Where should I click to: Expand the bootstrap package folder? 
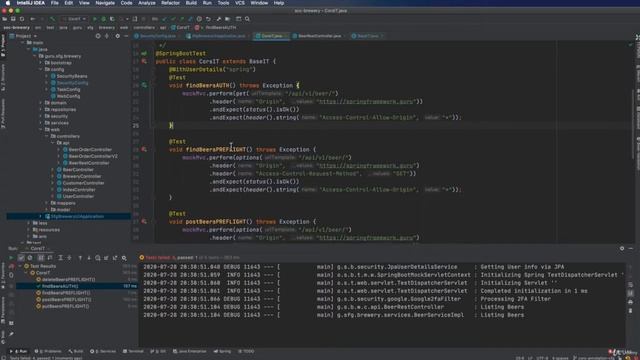(x=41, y=63)
